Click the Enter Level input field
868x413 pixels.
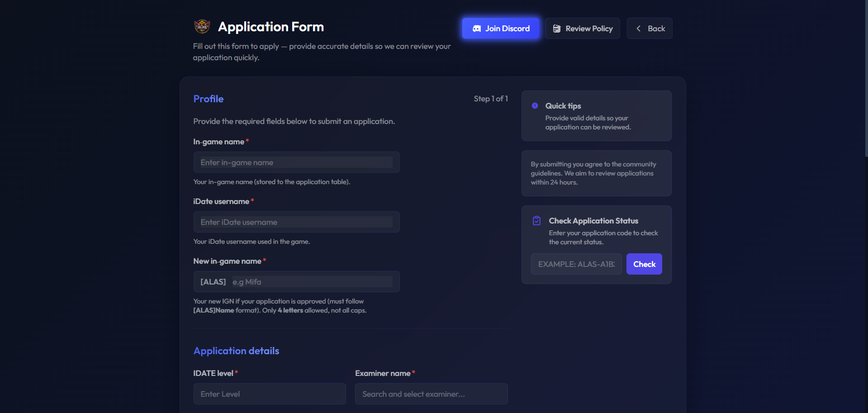[x=270, y=394]
